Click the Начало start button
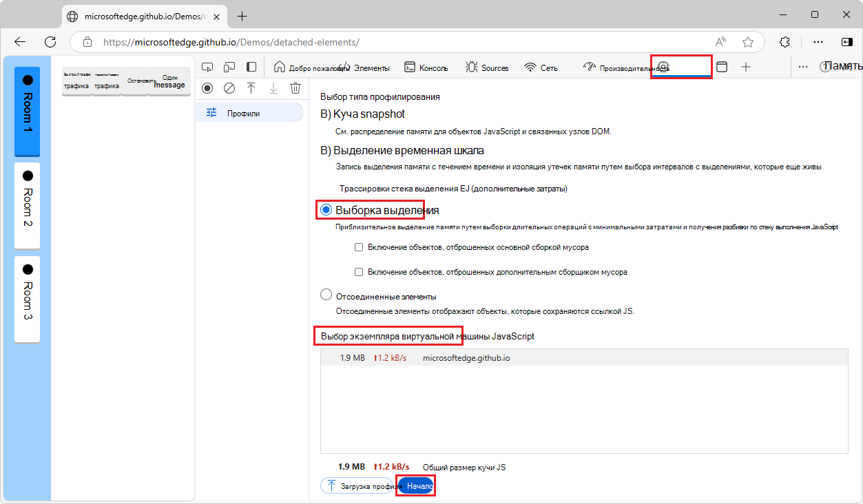The height and width of the screenshot is (504, 863). point(416,485)
